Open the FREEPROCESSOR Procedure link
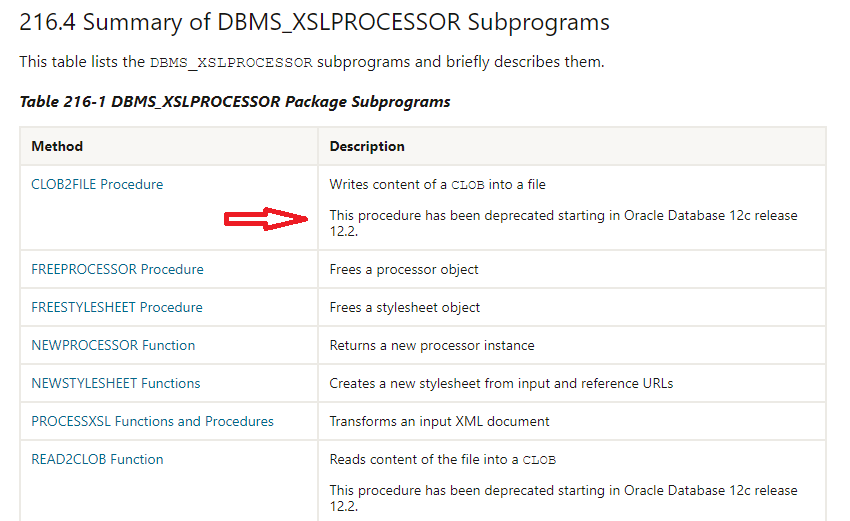The image size is (850, 521). [117, 269]
